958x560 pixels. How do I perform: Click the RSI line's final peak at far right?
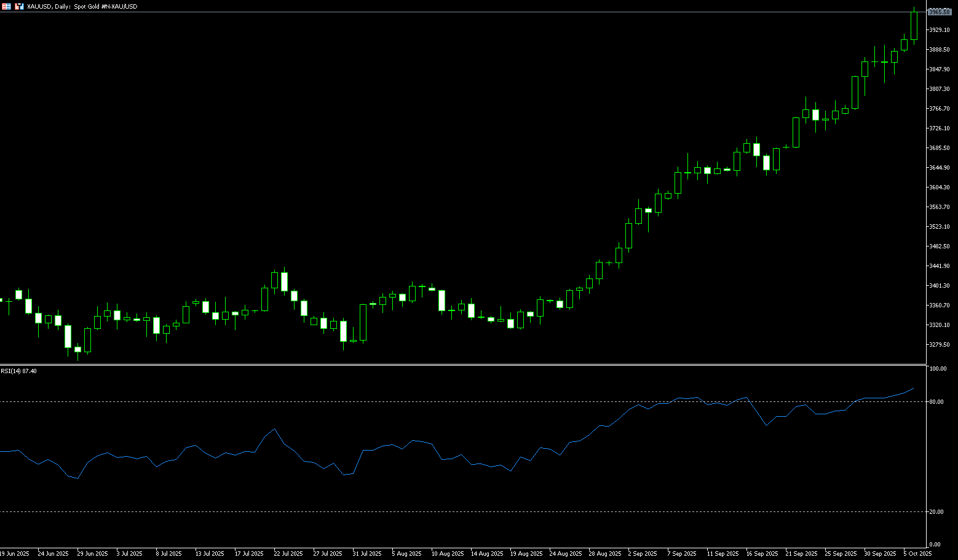click(x=914, y=388)
